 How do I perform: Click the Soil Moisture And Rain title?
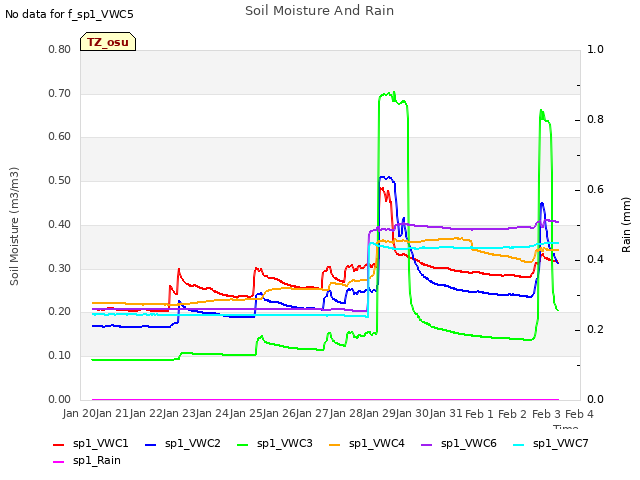pos(320,11)
